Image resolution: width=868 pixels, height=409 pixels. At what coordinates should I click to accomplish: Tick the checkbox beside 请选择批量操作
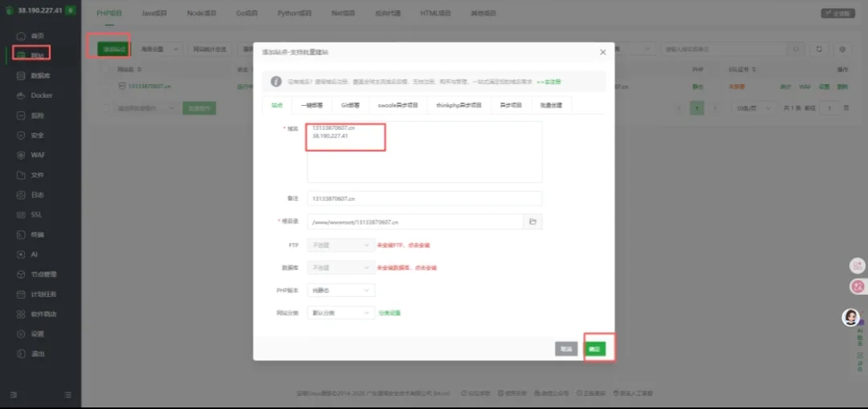pyautogui.click(x=105, y=108)
